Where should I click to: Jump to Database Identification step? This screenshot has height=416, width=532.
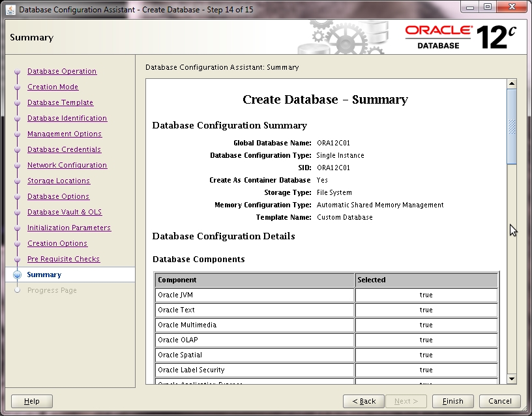(67, 118)
